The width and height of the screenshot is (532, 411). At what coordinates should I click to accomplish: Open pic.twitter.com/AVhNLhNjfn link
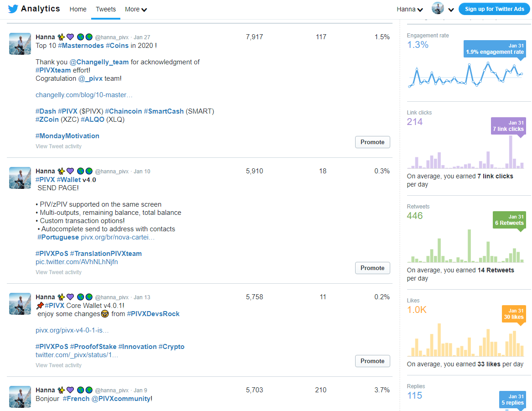point(77,262)
